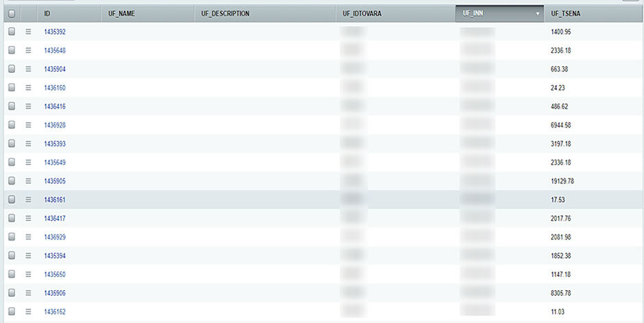Select the price value 1400.95
Viewport: 644px width, 323px height.
coord(560,32)
